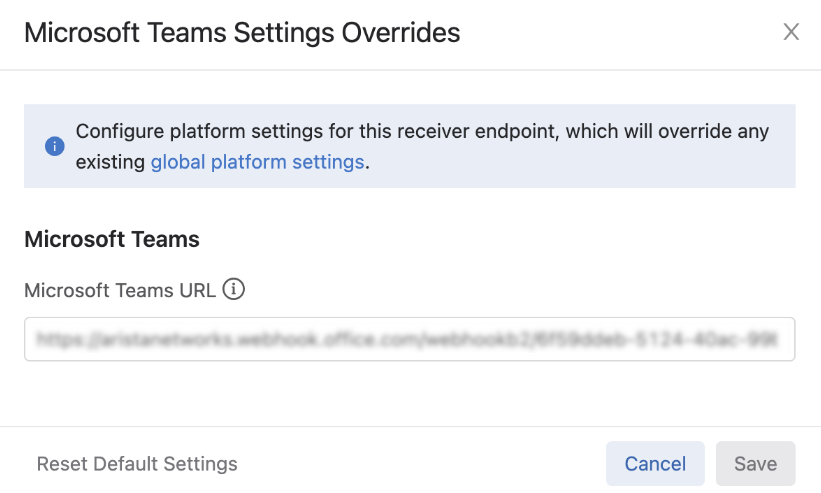Select the Microsoft Teams URL field label
This screenshot has width=821, height=493.
tap(120, 290)
